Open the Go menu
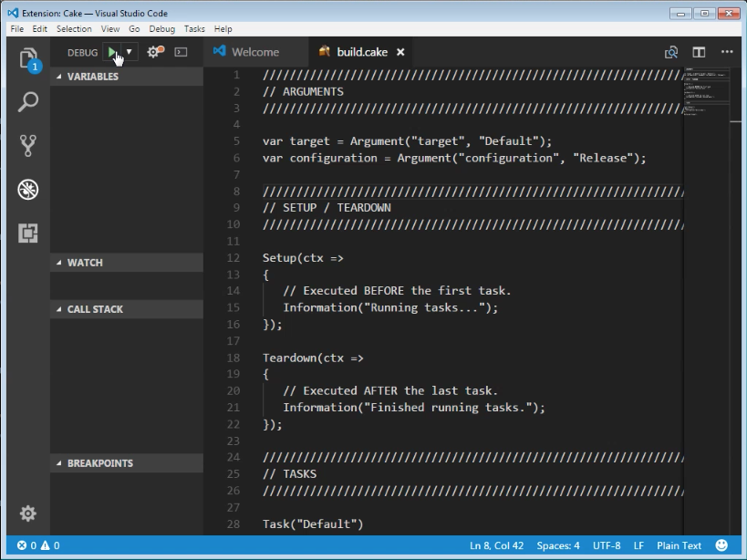Screen dimensions: 747x560 134,29
